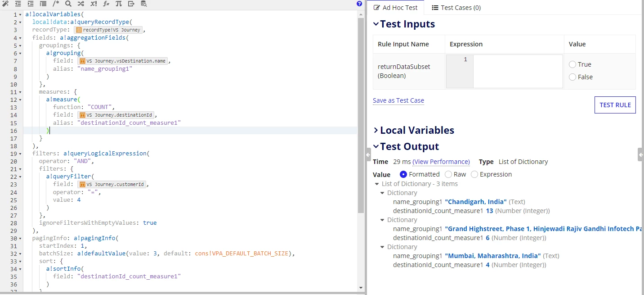
Task: Click the count value 13 in output
Action: pyautogui.click(x=490, y=211)
